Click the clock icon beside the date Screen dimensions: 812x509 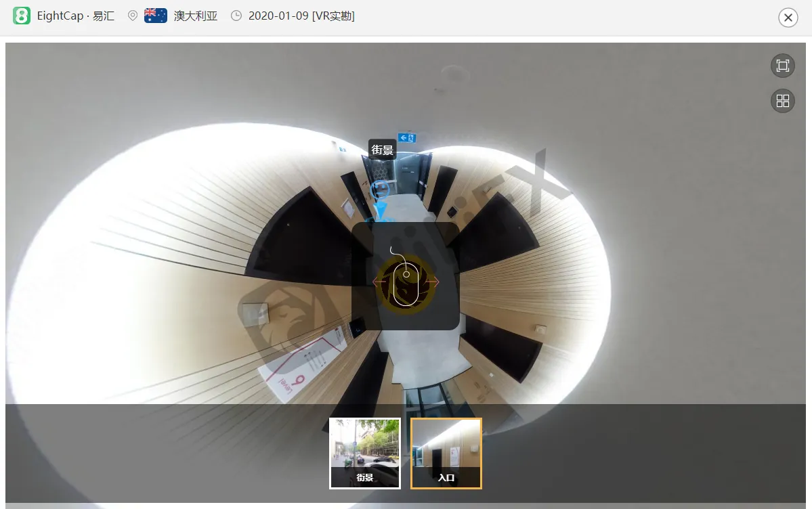point(236,16)
